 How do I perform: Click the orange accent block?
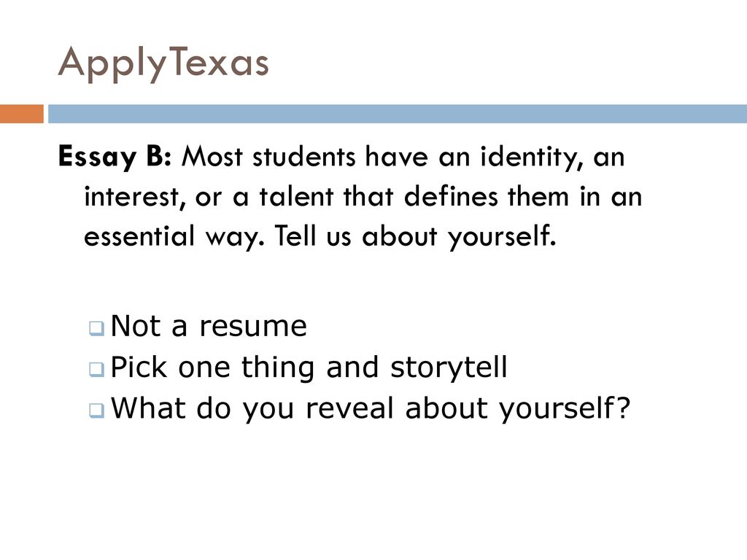point(22,114)
